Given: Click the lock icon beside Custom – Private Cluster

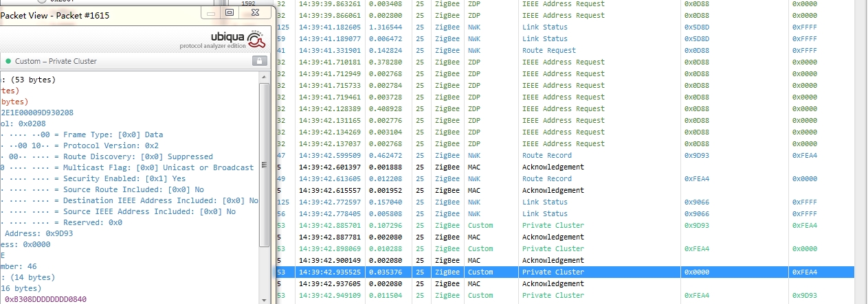Looking at the screenshot, I should (259, 61).
